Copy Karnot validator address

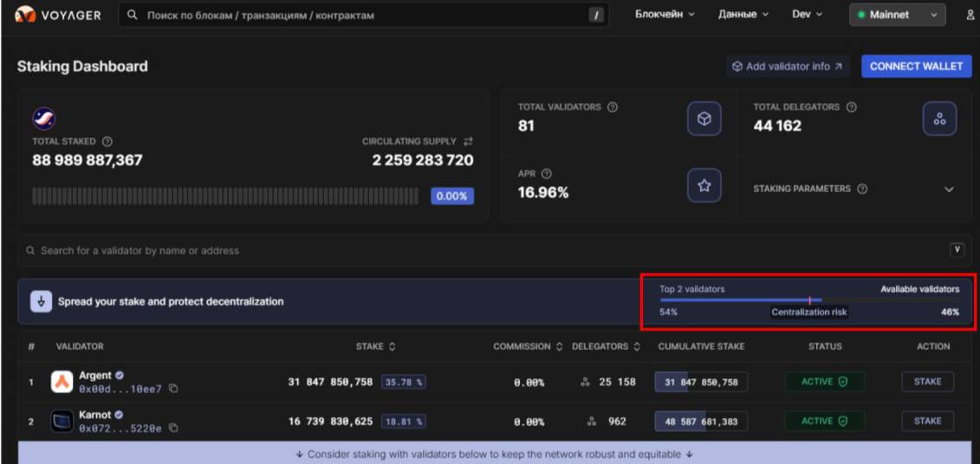(x=173, y=428)
